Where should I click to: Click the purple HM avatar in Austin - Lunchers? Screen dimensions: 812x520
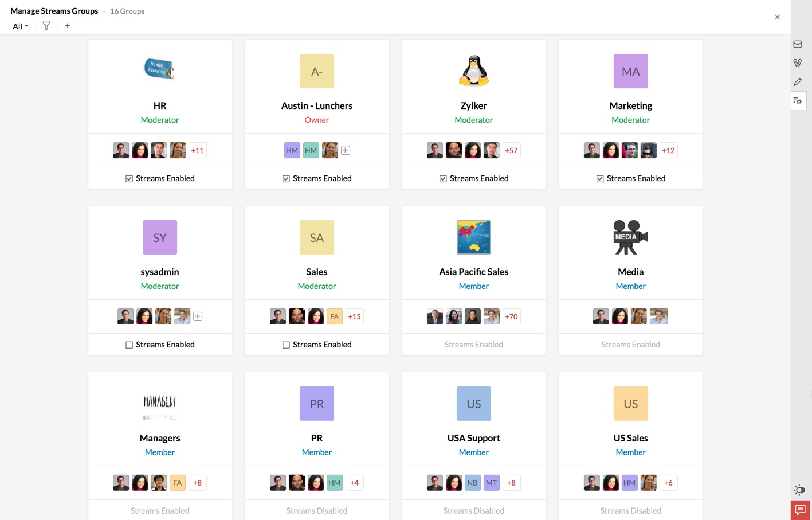click(292, 150)
